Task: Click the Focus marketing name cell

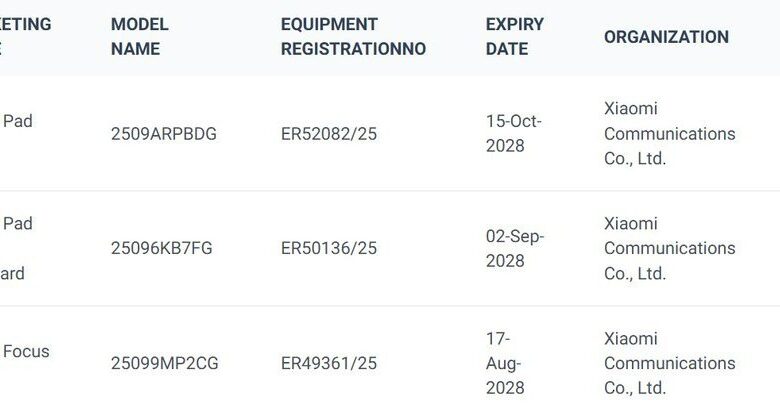Action: point(26,352)
